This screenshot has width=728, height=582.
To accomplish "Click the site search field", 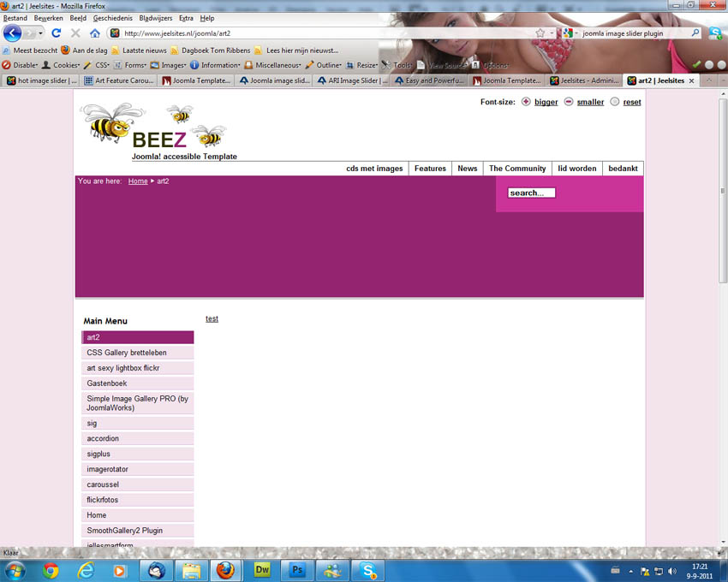I will tap(531, 193).
